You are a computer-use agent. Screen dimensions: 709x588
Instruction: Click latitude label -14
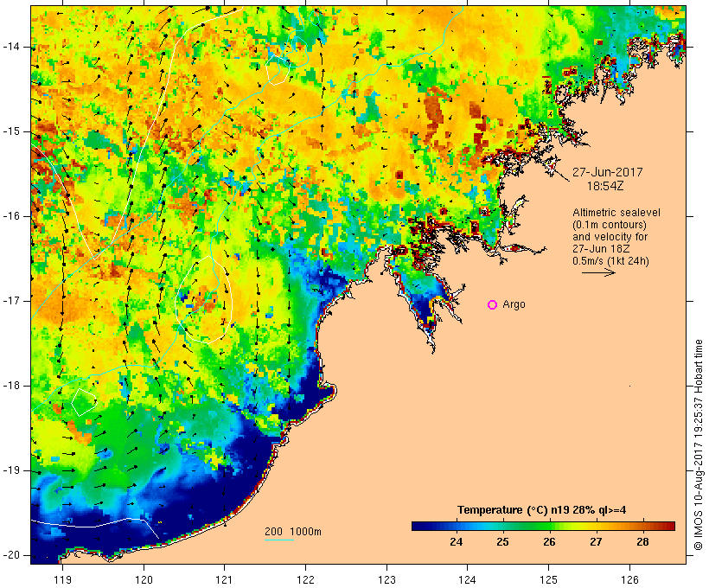(11, 47)
